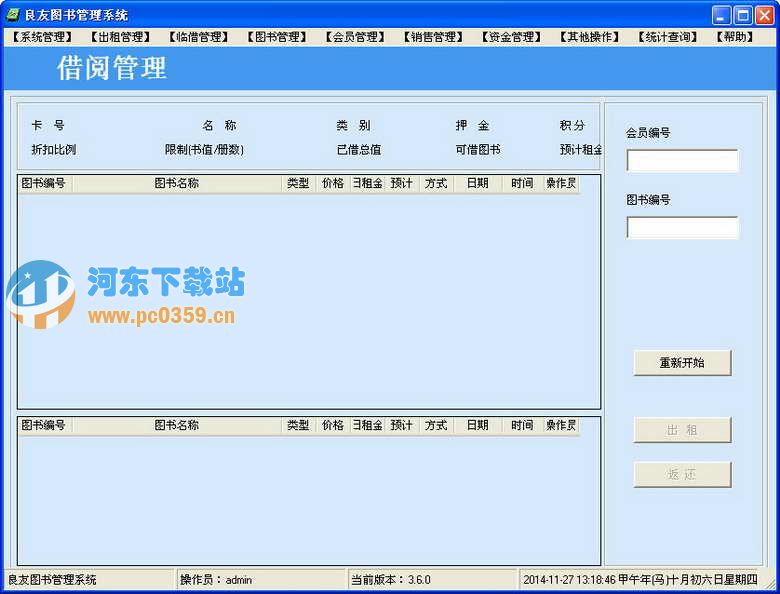Click lower table 价格 column header
Screen dimensions: 780x594
333,425
